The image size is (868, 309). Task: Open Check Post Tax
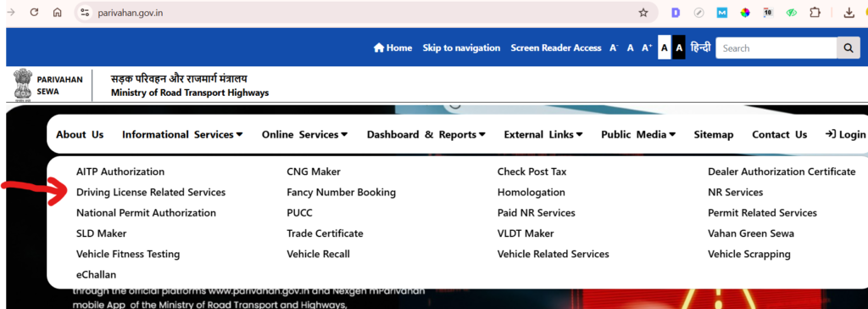click(x=532, y=171)
